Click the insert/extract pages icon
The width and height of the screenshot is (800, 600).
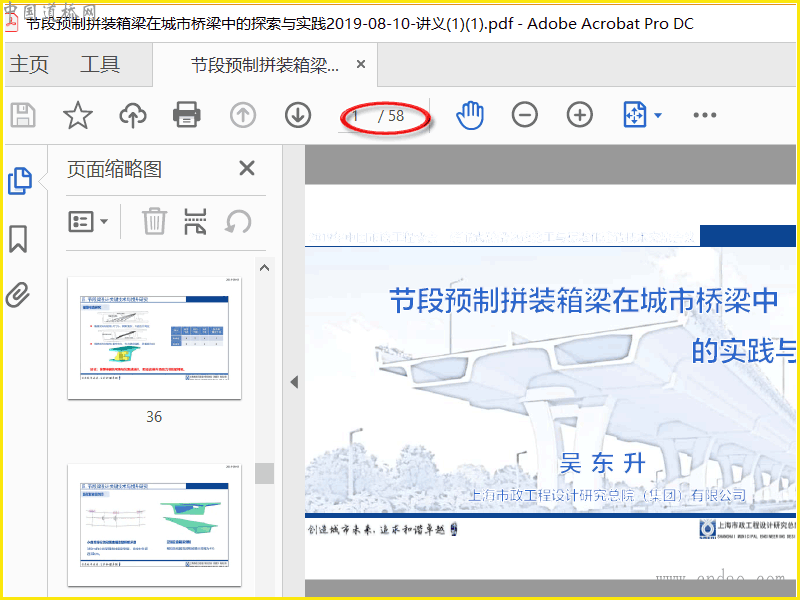[x=195, y=221]
